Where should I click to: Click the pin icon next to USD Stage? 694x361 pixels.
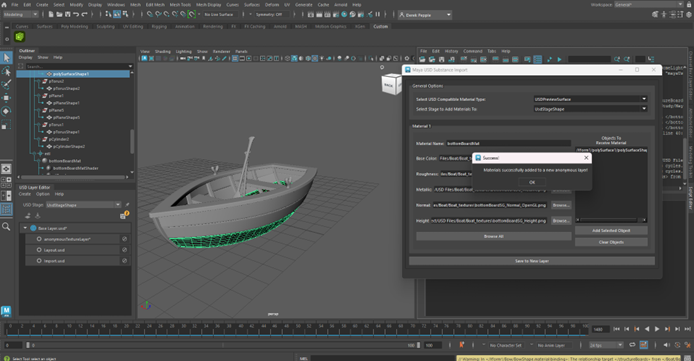[x=127, y=205]
